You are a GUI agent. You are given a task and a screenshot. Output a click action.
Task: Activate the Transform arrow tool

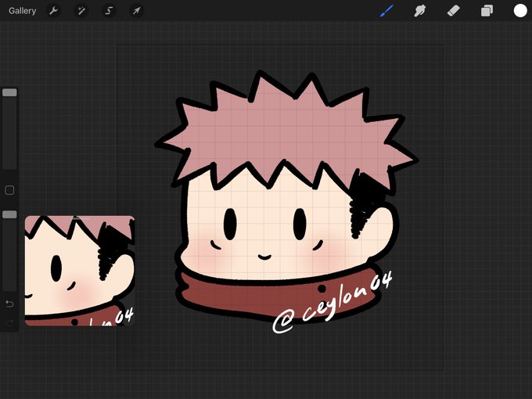point(136,11)
